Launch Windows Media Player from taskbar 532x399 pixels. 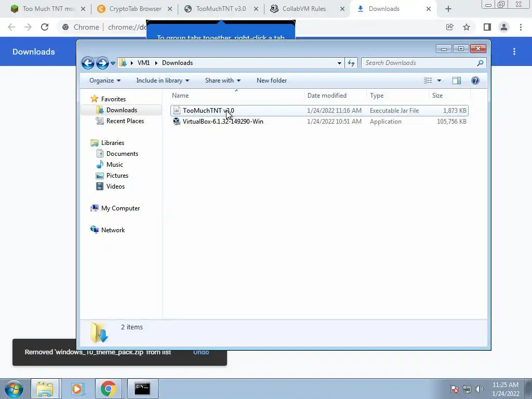pyautogui.click(x=77, y=389)
